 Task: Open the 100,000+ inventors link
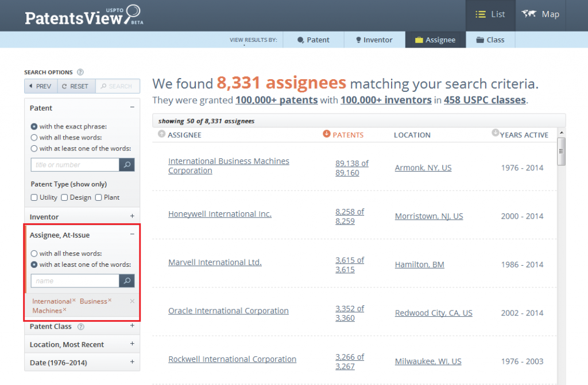click(x=386, y=100)
